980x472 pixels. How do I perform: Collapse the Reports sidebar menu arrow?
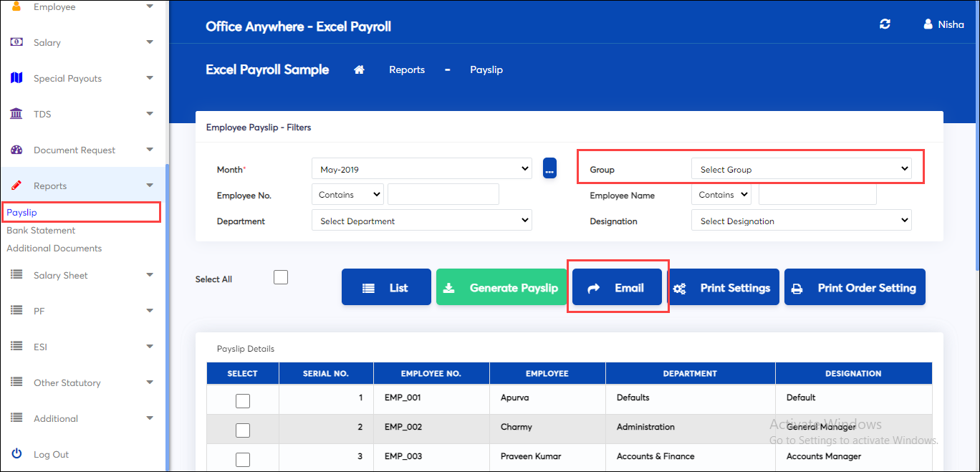click(x=150, y=186)
